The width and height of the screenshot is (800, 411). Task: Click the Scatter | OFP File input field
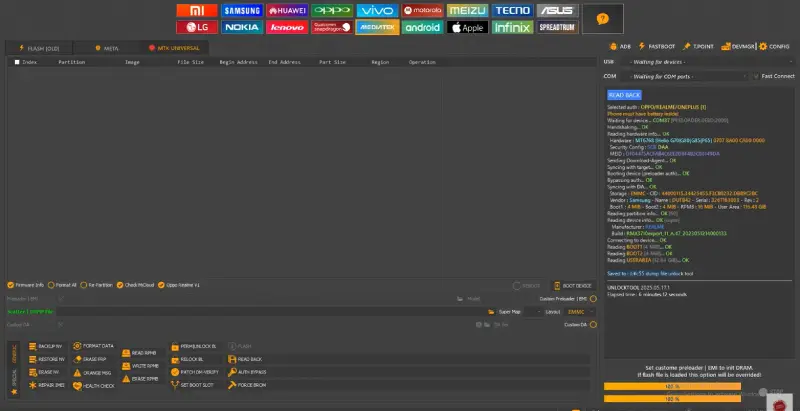[x=270, y=312]
